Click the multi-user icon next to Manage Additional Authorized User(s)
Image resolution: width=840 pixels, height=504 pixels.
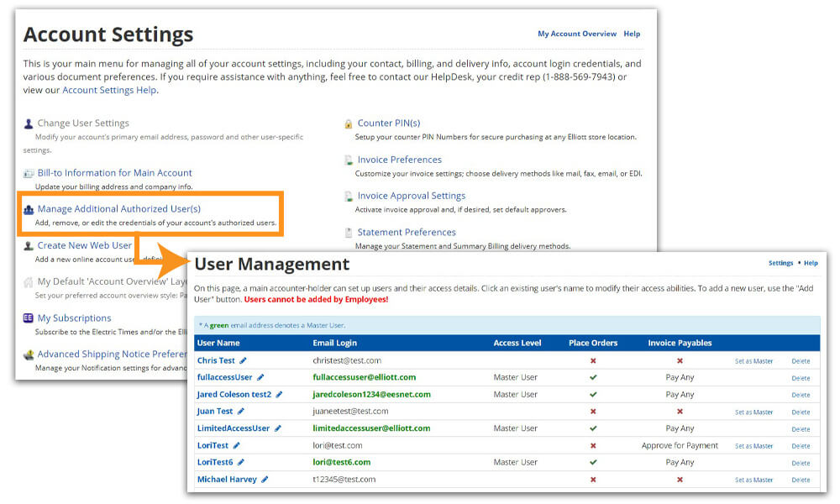coord(29,208)
